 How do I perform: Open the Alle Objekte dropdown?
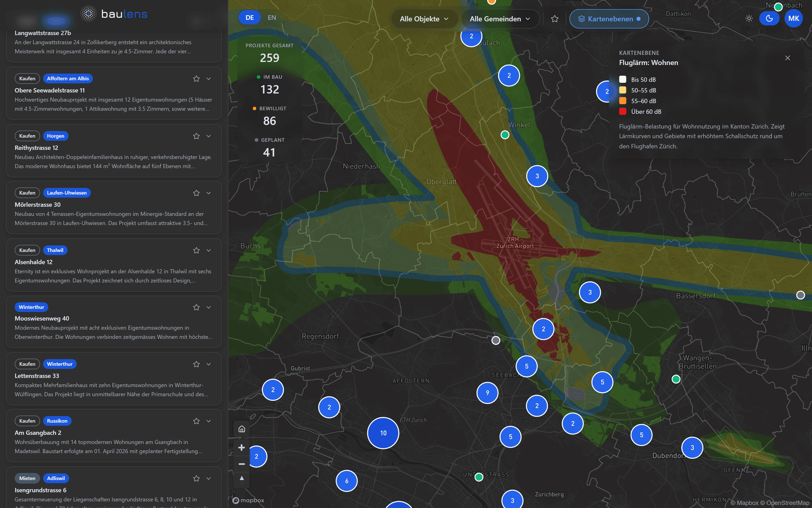[x=424, y=19]
